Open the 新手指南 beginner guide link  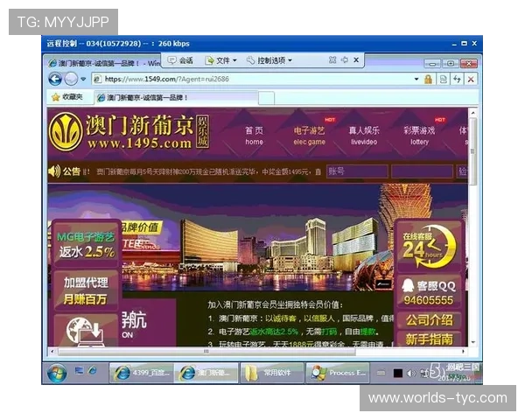pos(429,339)
